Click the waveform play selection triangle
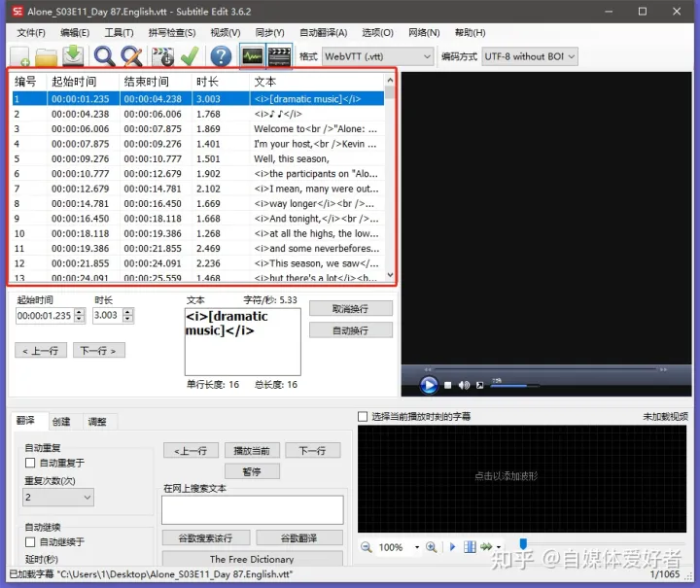This screenshot has height=588, width=700. 453,547
